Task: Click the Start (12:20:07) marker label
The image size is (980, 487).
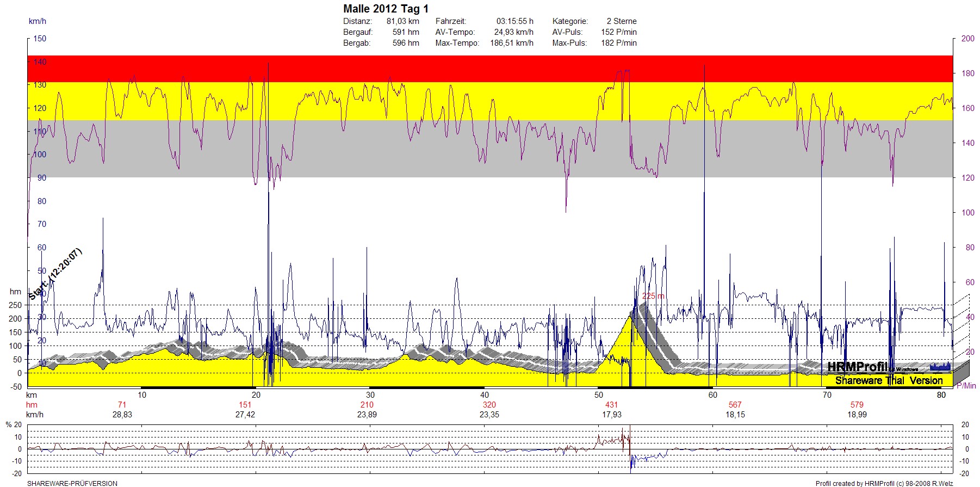Action: point(55,274)
